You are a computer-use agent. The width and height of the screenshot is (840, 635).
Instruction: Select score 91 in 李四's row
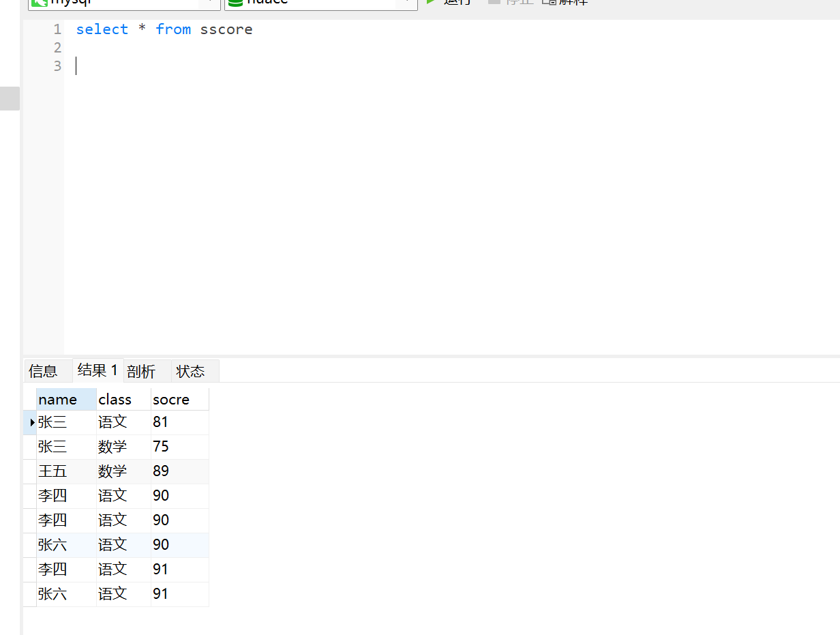click(x=179, y=570)
